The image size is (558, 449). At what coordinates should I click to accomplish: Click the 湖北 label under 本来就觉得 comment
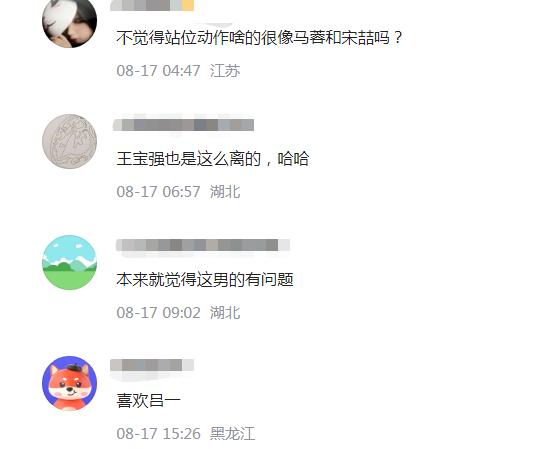225,313
